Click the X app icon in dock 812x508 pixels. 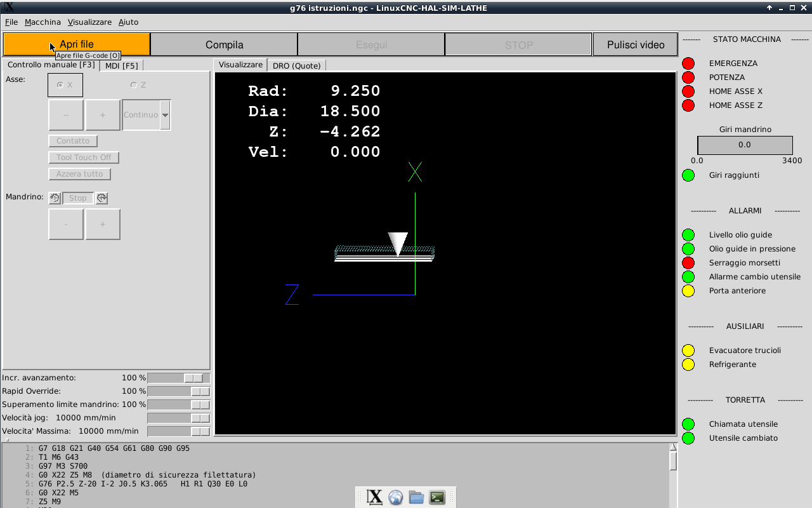tap(375, 497)
